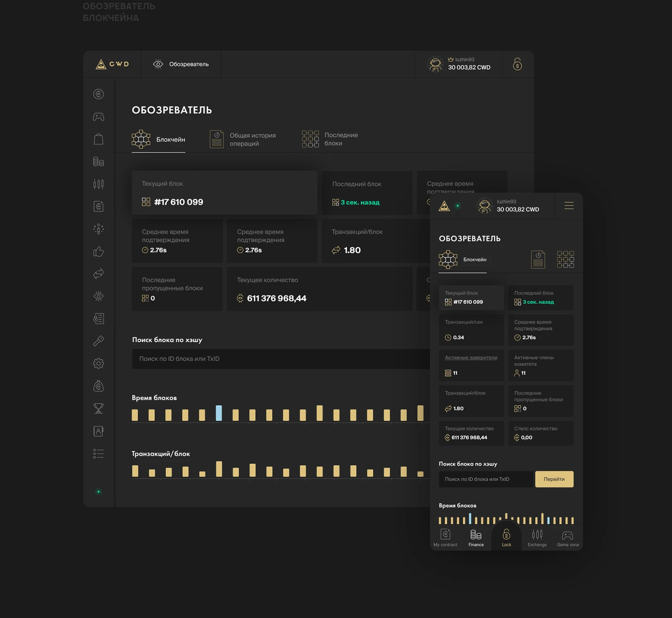Switch to Последние блоки tab

tap(330, 139)
